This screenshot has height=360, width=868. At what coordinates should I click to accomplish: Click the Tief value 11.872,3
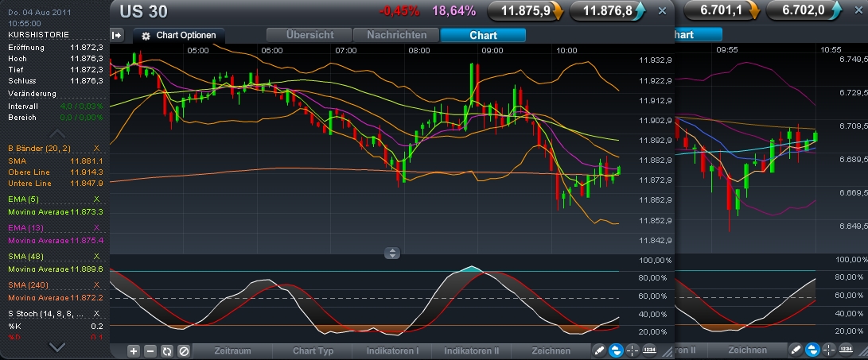pos(87,70)
